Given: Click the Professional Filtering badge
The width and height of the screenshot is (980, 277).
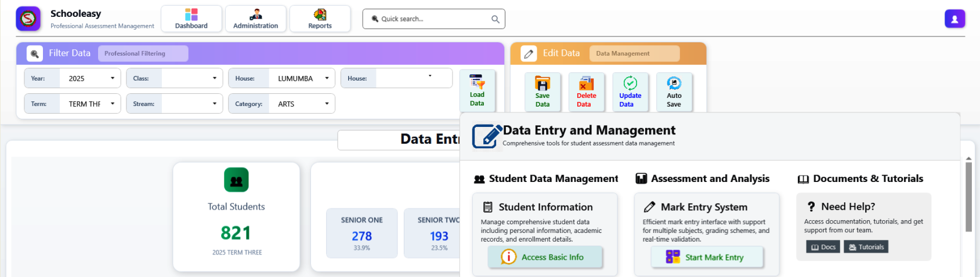Looking at the screenshot, I should click(x=143, y=53).
